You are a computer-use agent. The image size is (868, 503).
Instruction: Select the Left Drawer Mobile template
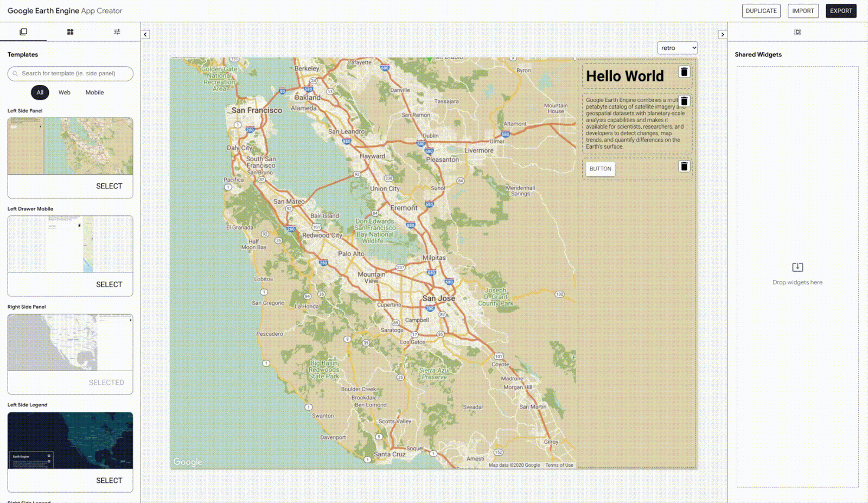coord(109,284)
